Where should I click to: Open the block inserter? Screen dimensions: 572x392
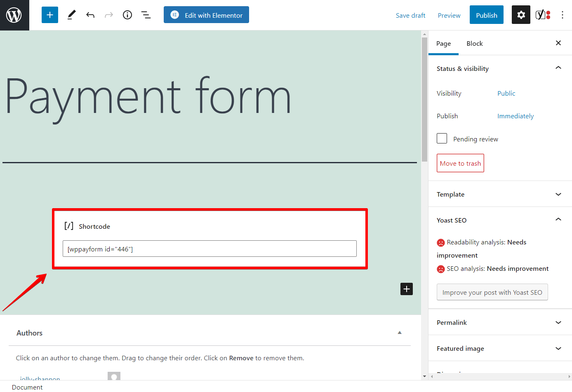pos(49,15)
